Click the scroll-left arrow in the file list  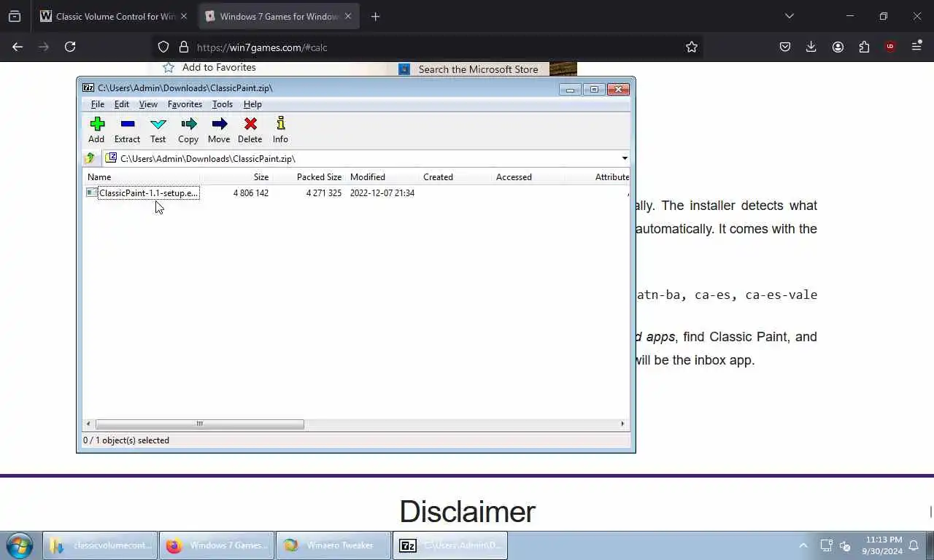(89, 424)
